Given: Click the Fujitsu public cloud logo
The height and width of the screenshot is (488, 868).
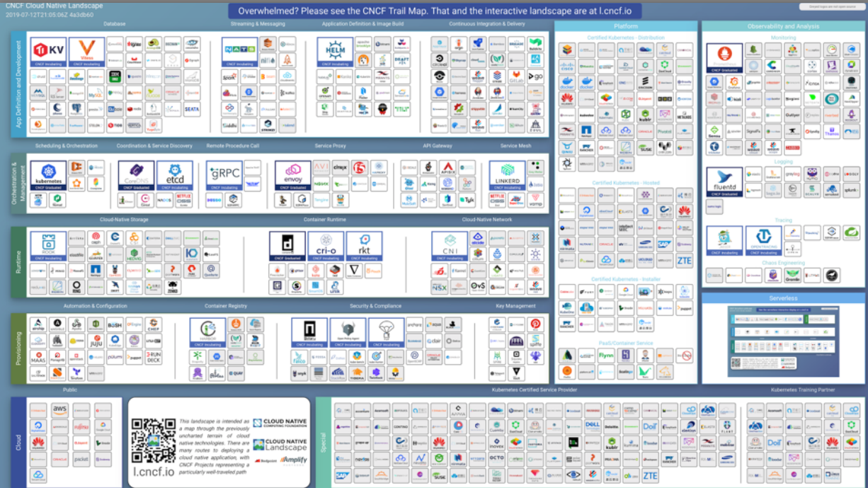Looking at the screenshot, I should (81, 426).
